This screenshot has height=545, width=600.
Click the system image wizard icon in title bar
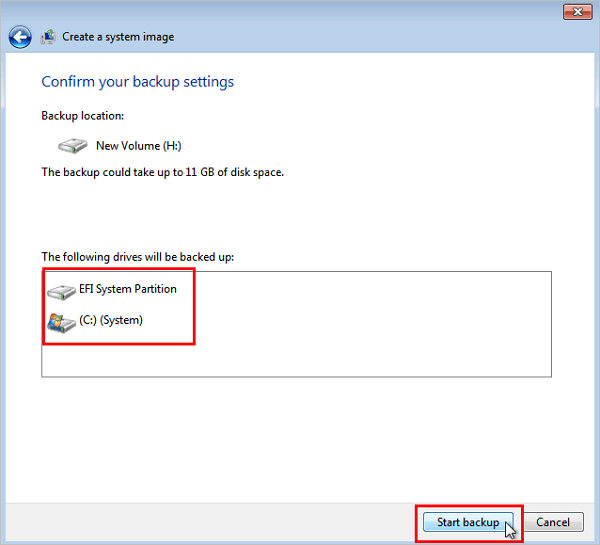[x=46, y=37]
